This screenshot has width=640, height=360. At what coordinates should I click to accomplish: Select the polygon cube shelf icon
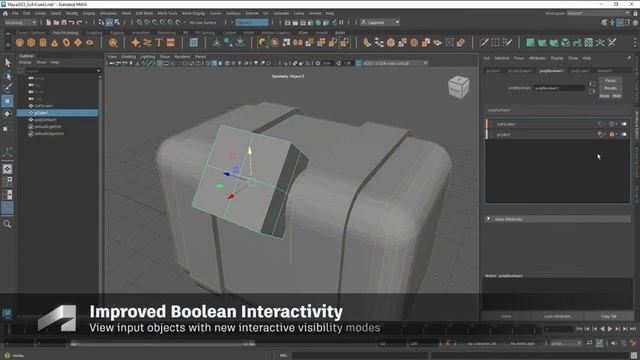[x=31, y=42]
